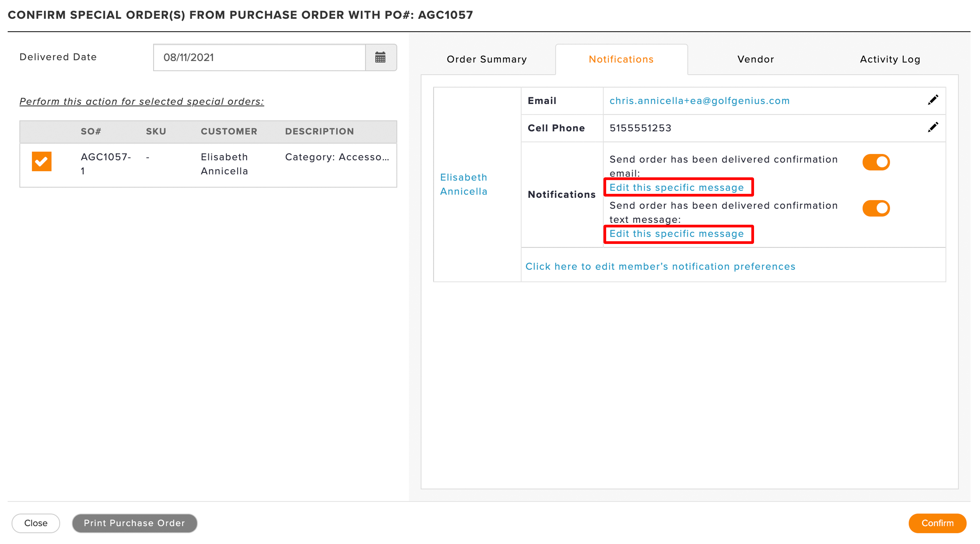Open the Vendor tab
This screenshot has height=544, width=980.
[756, 59]
